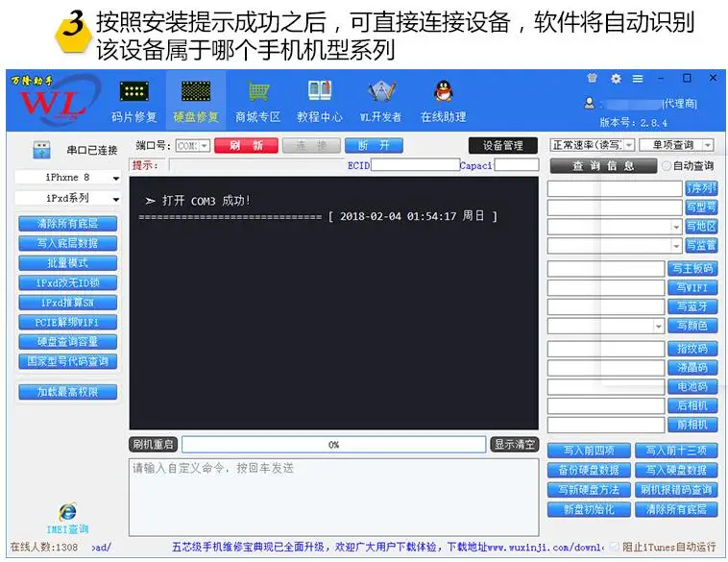
Task: Click the 写型号 write model button
Action: click(x=701, y=208)
